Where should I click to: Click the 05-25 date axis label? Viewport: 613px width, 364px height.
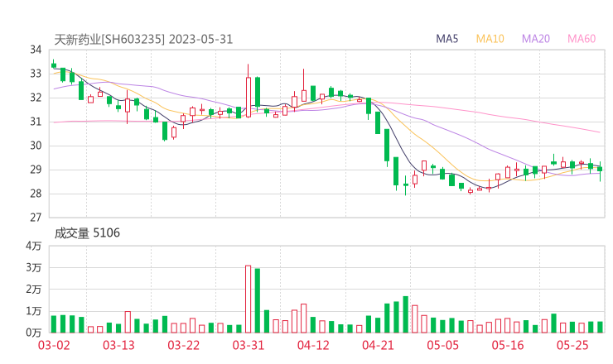(x=572, y=345)
